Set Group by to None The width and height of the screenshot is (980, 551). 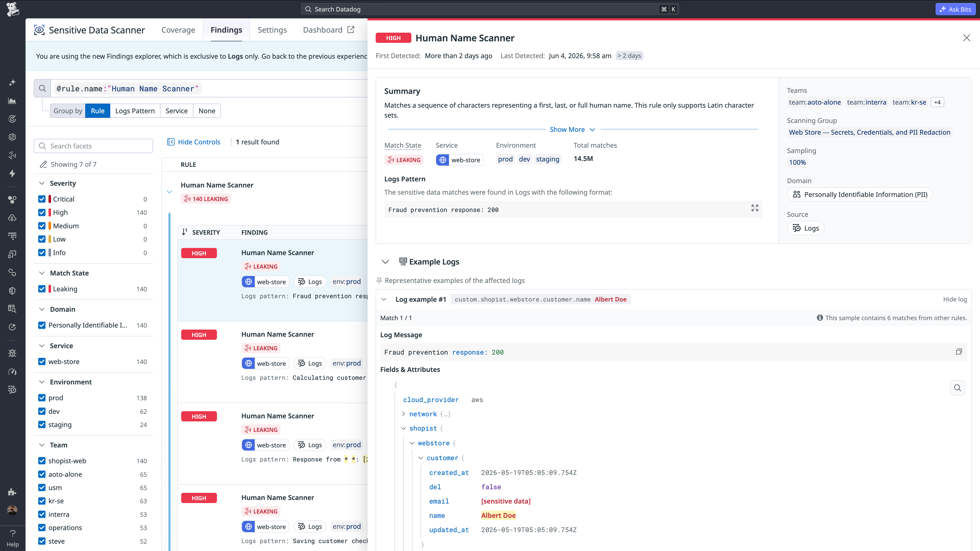point(207,111)
